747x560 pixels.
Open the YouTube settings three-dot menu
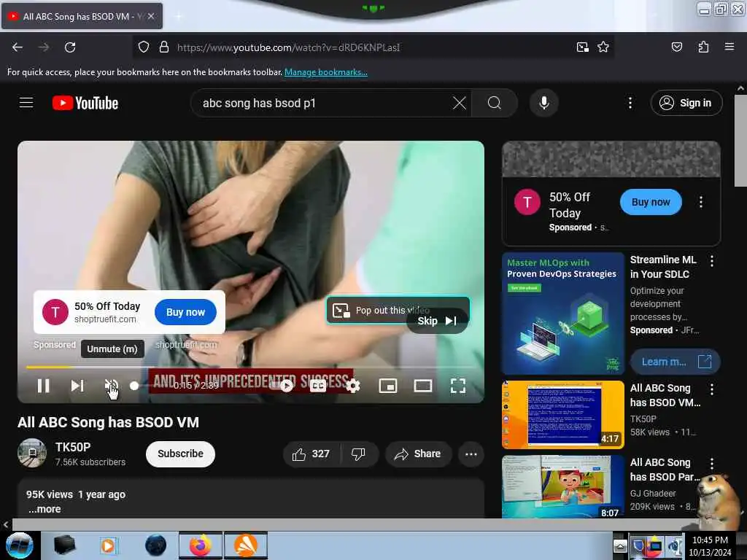630,103
